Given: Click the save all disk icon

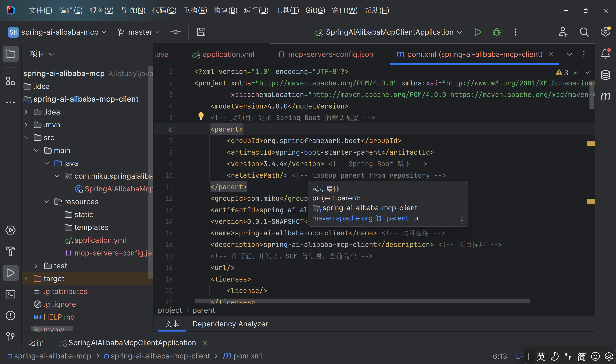Looking at the screenshot, I should click(x=201, y=32).
